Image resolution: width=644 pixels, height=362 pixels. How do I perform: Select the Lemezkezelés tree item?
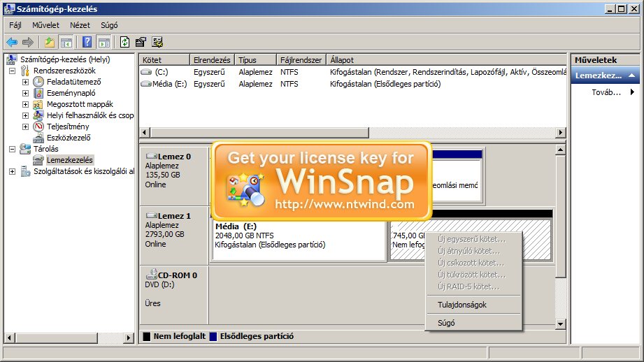69,160
